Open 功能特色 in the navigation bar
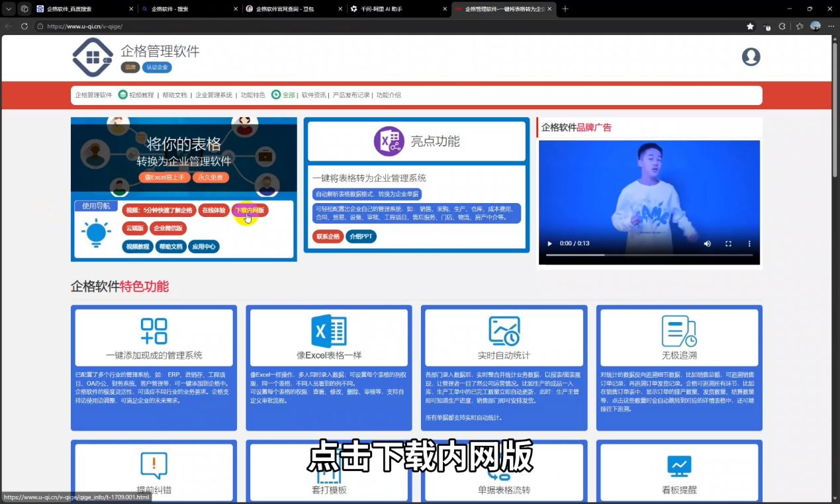 pos(253,95)
